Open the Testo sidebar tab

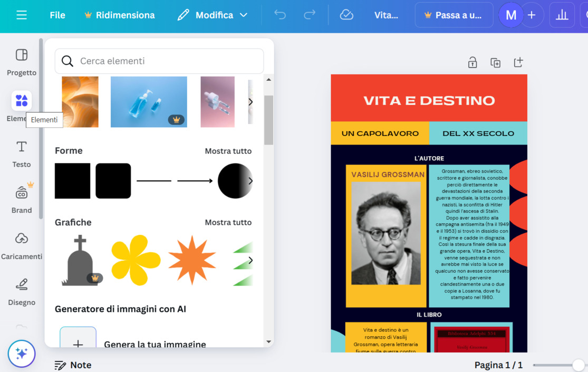coord(22,154)
